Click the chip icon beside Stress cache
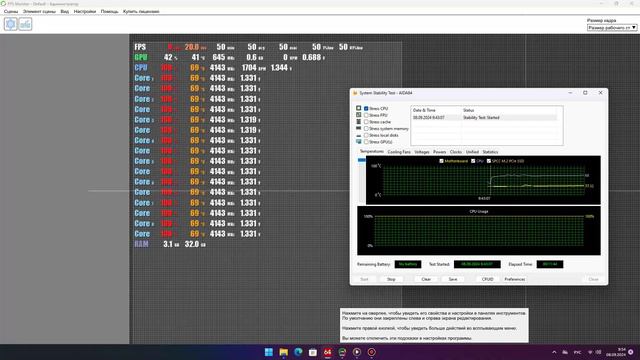 (x=358, y=122)
